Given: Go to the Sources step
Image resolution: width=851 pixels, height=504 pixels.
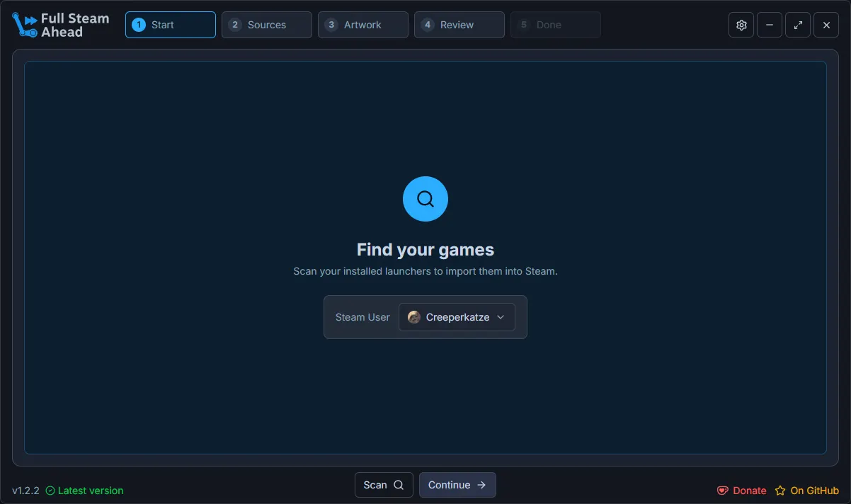Looking at the screenshot, I should click(x=267, y=25).
